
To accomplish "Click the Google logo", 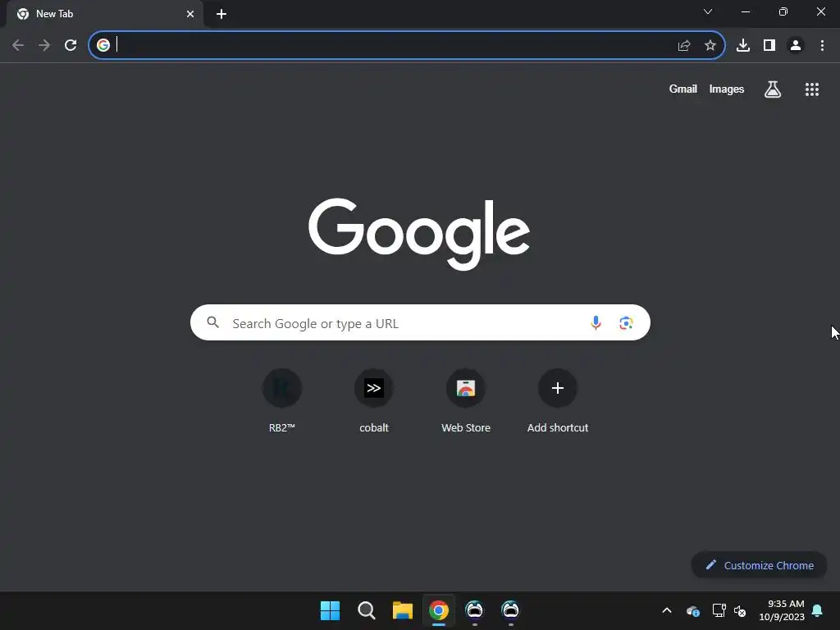I will tap(419, 234).
